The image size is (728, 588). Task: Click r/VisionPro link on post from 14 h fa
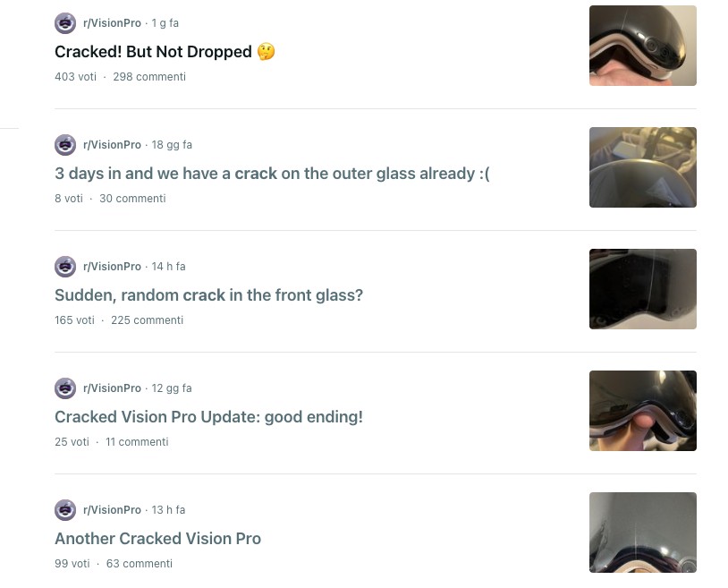click(x=112, y=267)
